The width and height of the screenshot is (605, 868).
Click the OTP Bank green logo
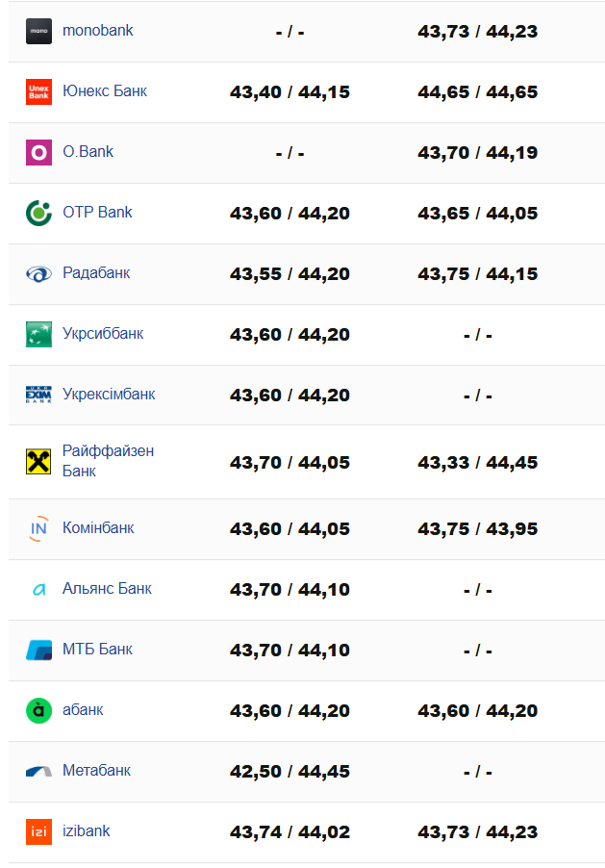point(38,213)
